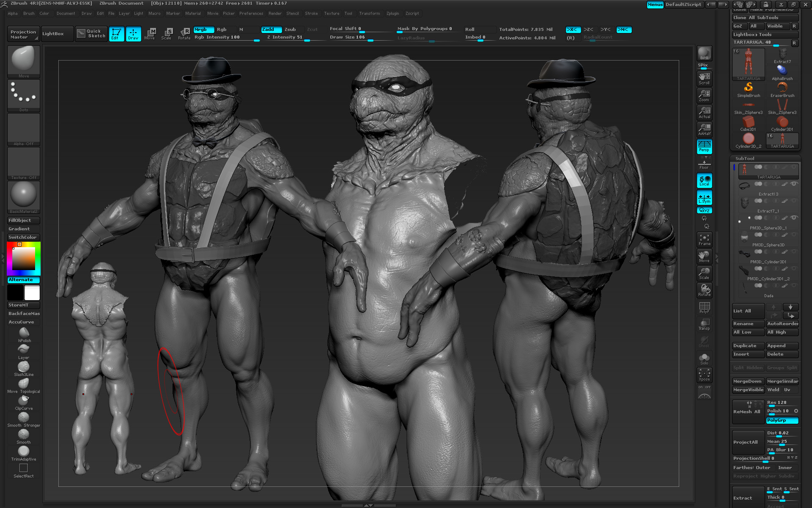Open the Dots stroke picker
Screen dimensions: 812x508
point(24,96)
